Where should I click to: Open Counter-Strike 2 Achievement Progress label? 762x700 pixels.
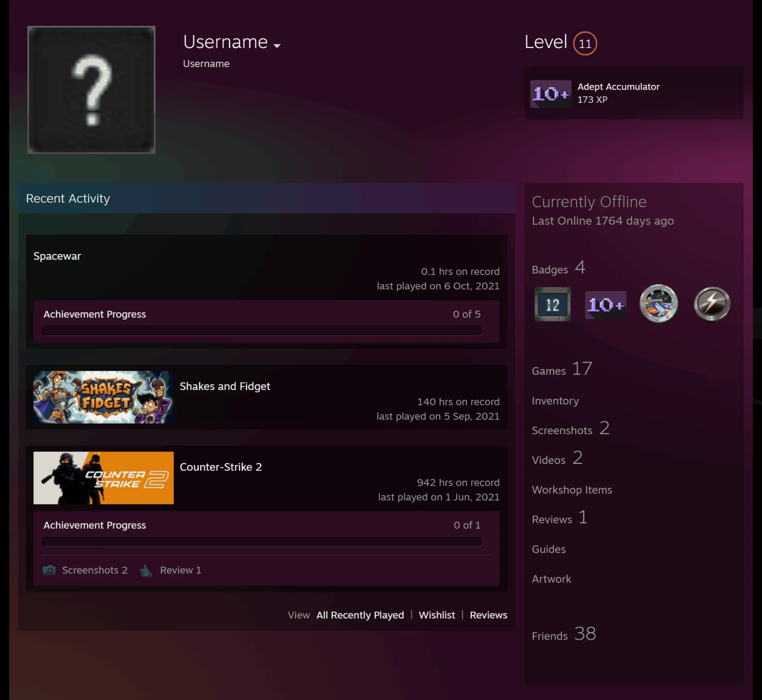(94, 525)
